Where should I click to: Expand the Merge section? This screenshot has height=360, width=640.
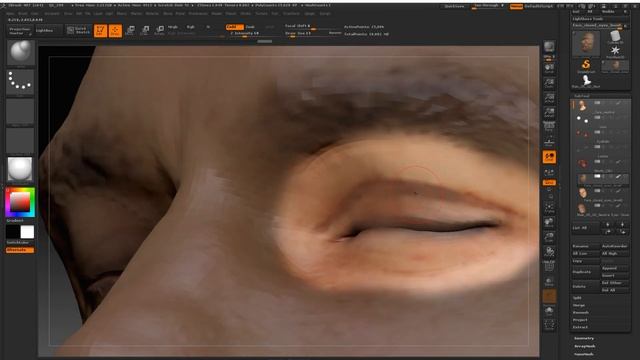578,305
